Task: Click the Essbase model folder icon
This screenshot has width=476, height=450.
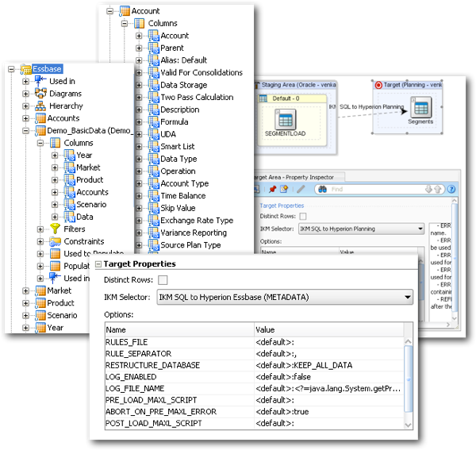Action: [26, 69]
